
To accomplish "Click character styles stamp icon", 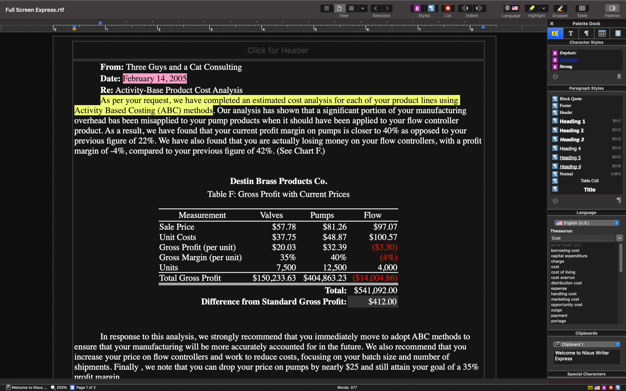I will coord(619,77).
